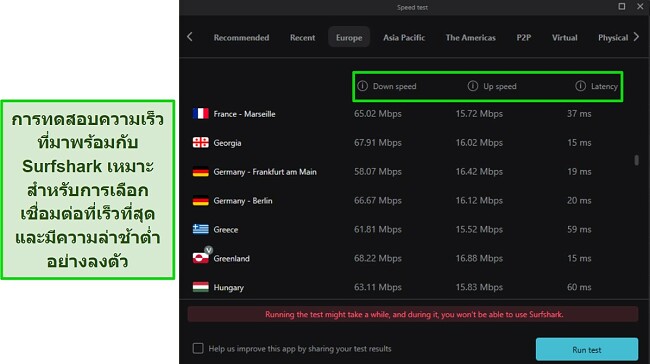Click the Greenland flag icon
This screenshot has height=364, width=650.
[x=201, y=258]
